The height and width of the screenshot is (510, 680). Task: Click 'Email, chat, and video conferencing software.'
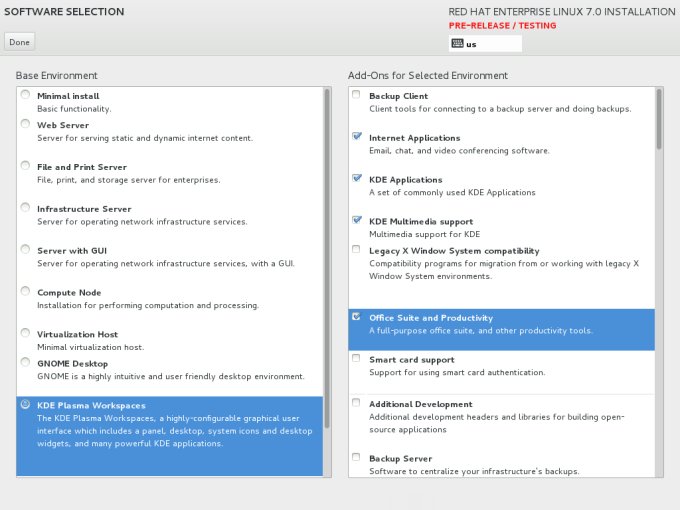tap(459, 151)
